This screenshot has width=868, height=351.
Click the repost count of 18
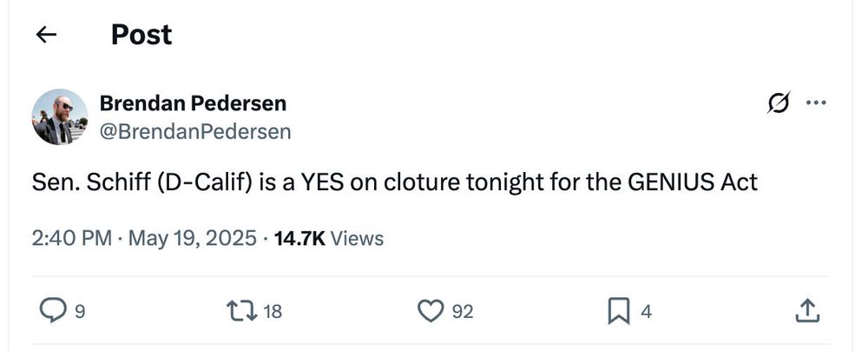tap(273, 312)
